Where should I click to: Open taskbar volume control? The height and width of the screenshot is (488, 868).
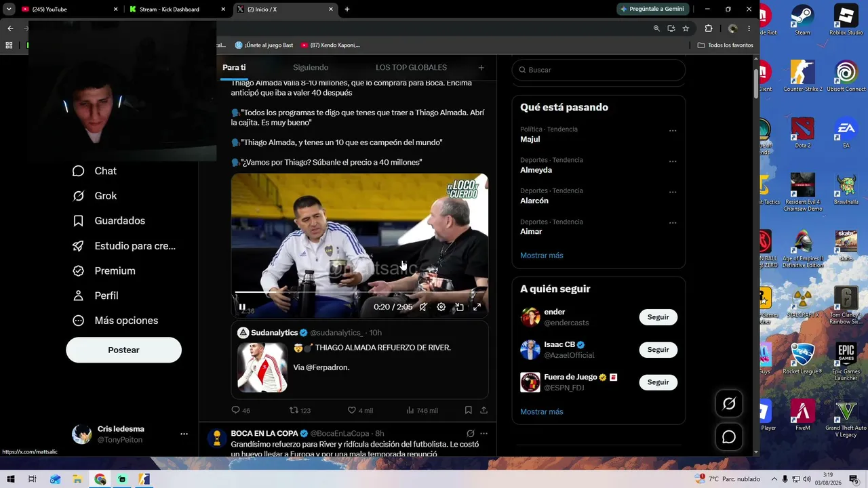pyautogui.click(x=806, y=479)
